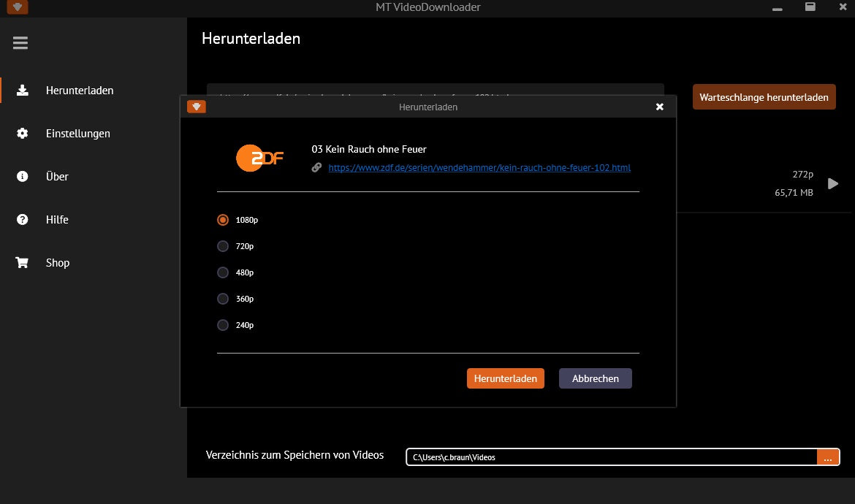Select the 240p quality radio button

click(223, 325)
